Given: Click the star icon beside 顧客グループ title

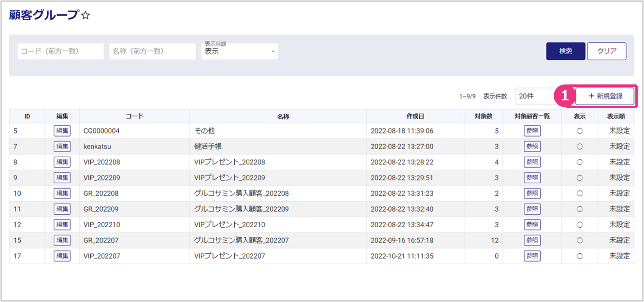Looking at the screenshot, I should tap(86, 16).
